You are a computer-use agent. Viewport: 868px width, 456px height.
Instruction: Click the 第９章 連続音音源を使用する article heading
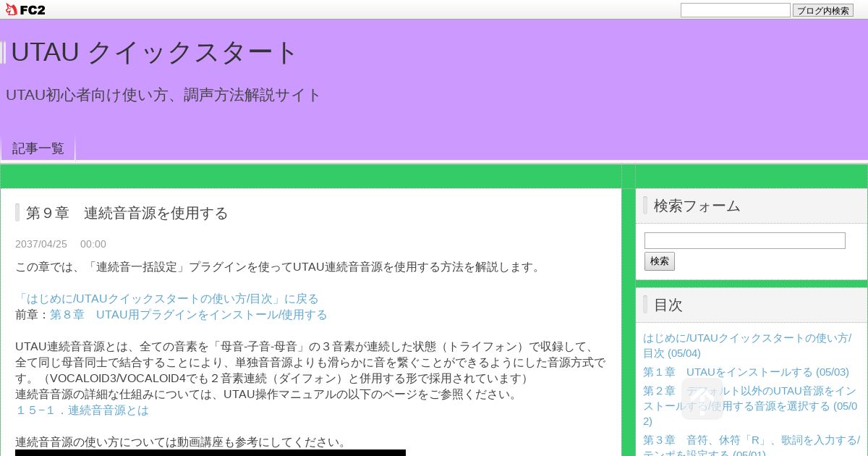tap(127, 213)
